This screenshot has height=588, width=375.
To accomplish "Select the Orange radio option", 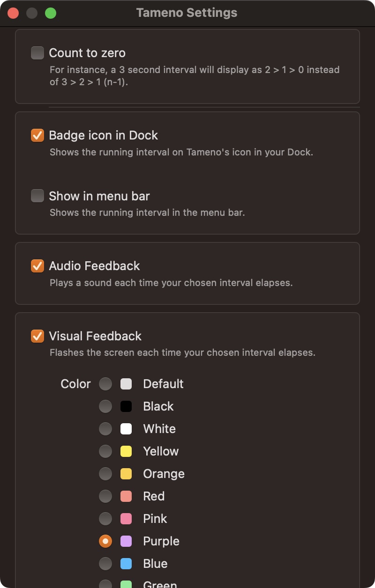I will coord(105,474).
